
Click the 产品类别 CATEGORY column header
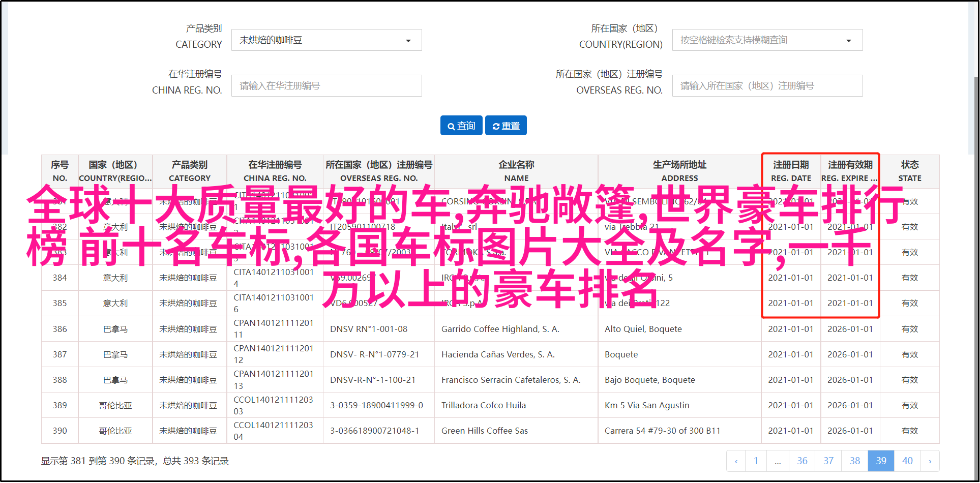[x=190, y=171]
